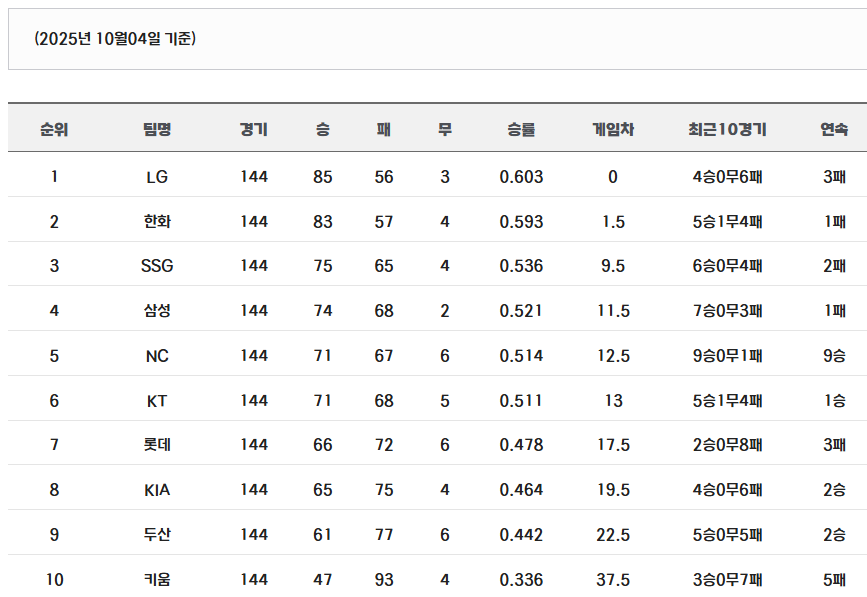Click 키움's 37.5 games-behind cell
Viewport: 867px width, 597px height.
pyautogui.click(x=613, y=579)
